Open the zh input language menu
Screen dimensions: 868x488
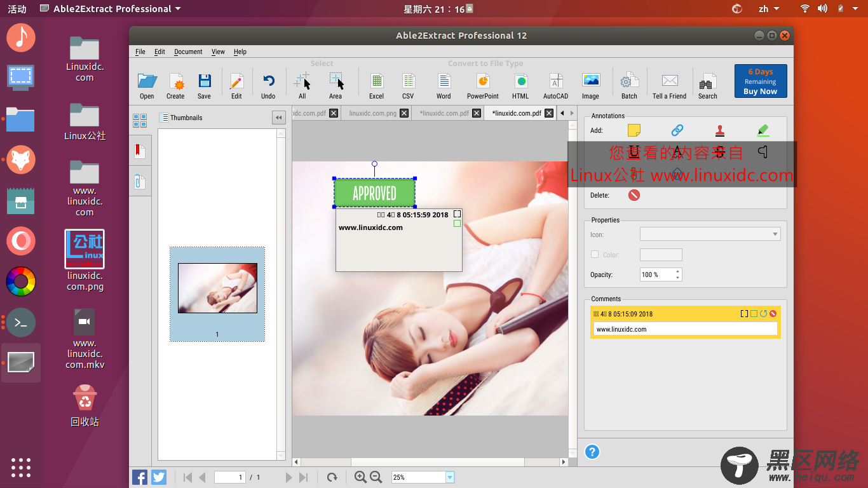pos(768,9)
